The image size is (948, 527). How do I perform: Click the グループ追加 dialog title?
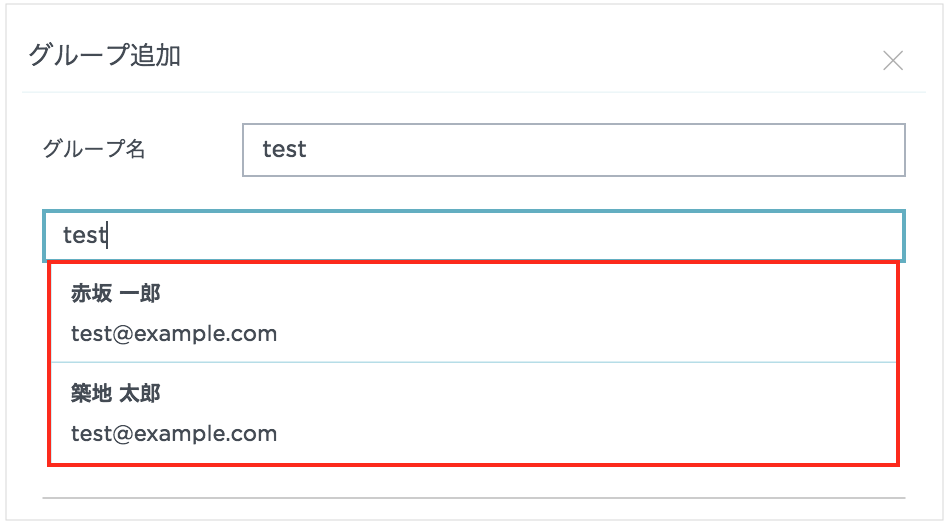(104, 56)
